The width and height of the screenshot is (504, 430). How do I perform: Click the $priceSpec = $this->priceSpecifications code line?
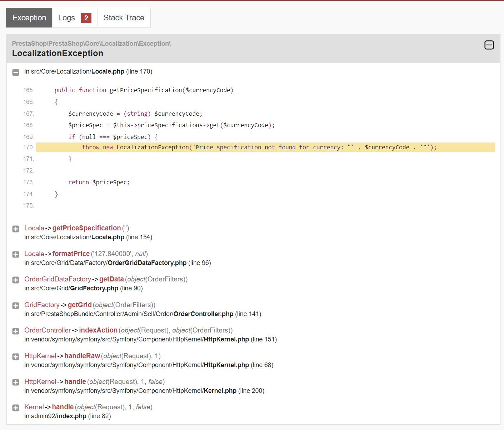tap(171, 125)
